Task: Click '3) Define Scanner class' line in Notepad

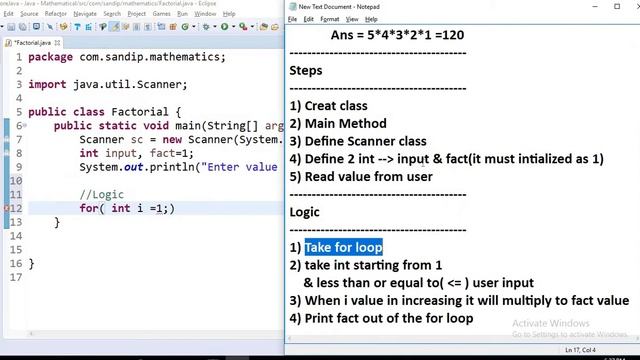Action: (x=358, y=141)
